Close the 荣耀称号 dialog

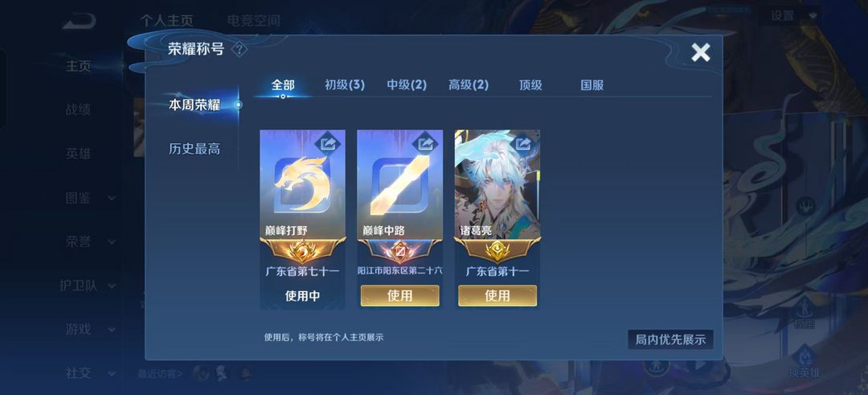(700, 52)
